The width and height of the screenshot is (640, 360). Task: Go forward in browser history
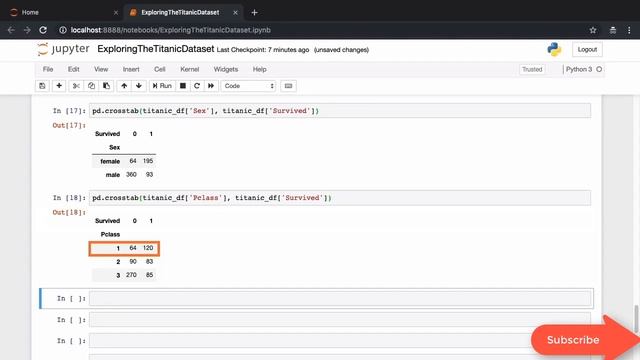(x=27, y=30)
